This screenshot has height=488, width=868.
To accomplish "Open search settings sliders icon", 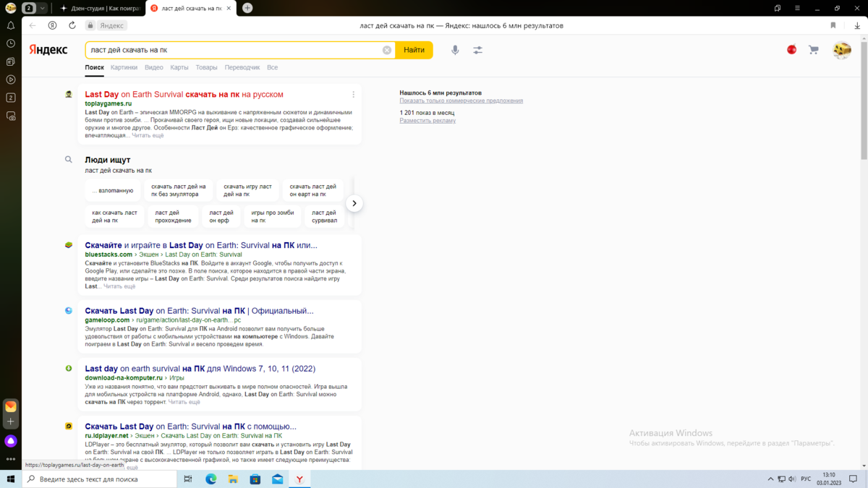I will pyautogui.click(x=478, y=50).
